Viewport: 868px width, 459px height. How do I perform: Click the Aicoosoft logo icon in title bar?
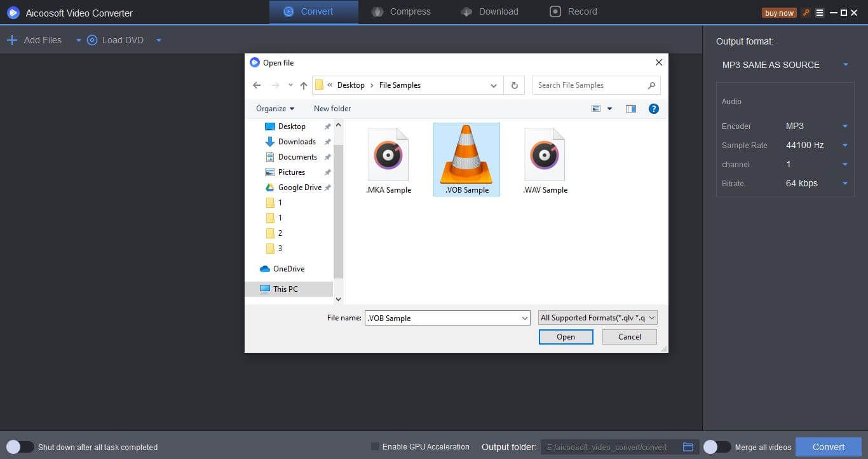(x=13, y=13)
